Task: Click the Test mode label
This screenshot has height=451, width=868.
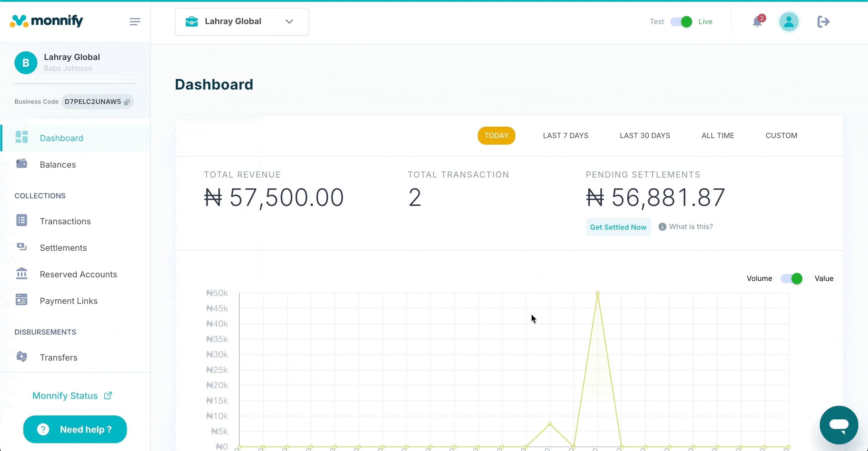Action: point(656,22)
